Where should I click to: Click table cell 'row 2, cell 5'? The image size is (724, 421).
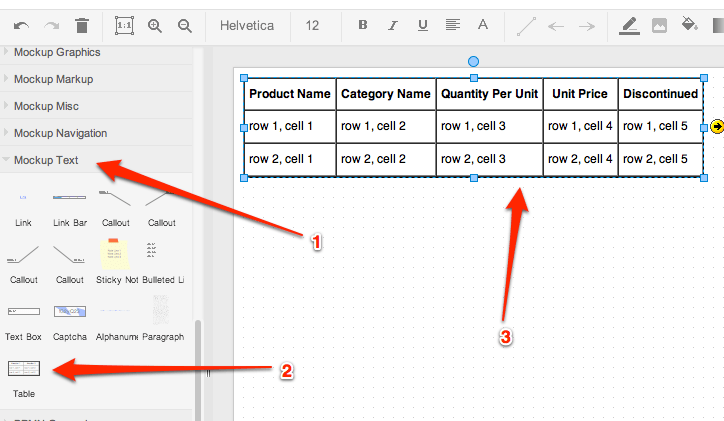[x=661, y=159]
